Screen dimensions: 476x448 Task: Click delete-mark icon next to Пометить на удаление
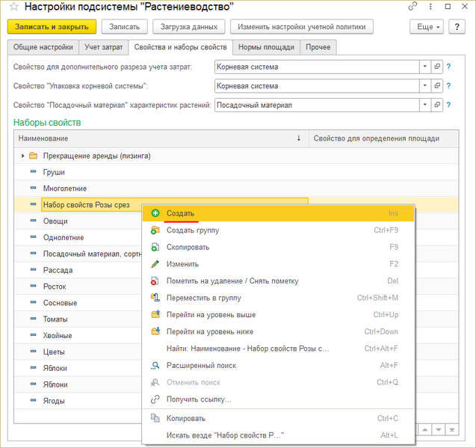point(155,280)
